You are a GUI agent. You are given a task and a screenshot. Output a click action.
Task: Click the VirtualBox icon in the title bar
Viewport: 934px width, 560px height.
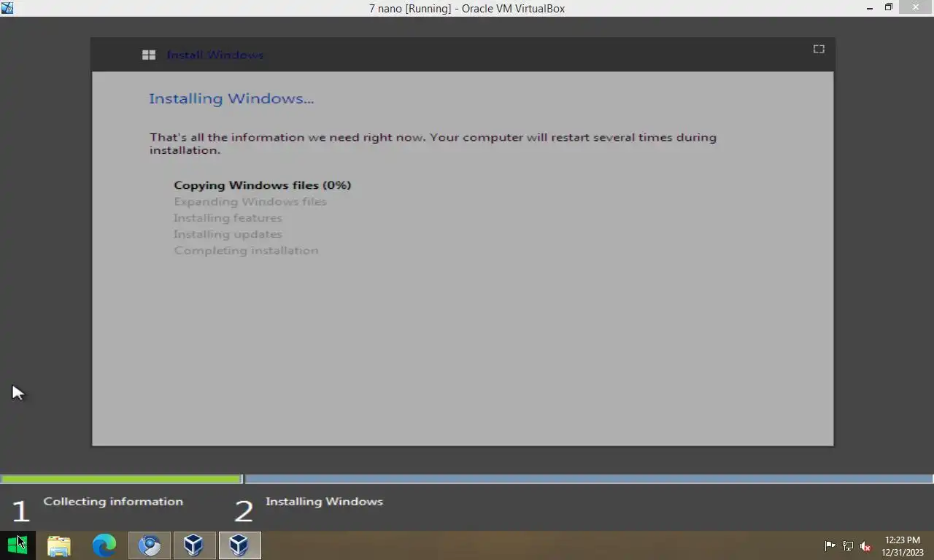[x=7, y=8]
